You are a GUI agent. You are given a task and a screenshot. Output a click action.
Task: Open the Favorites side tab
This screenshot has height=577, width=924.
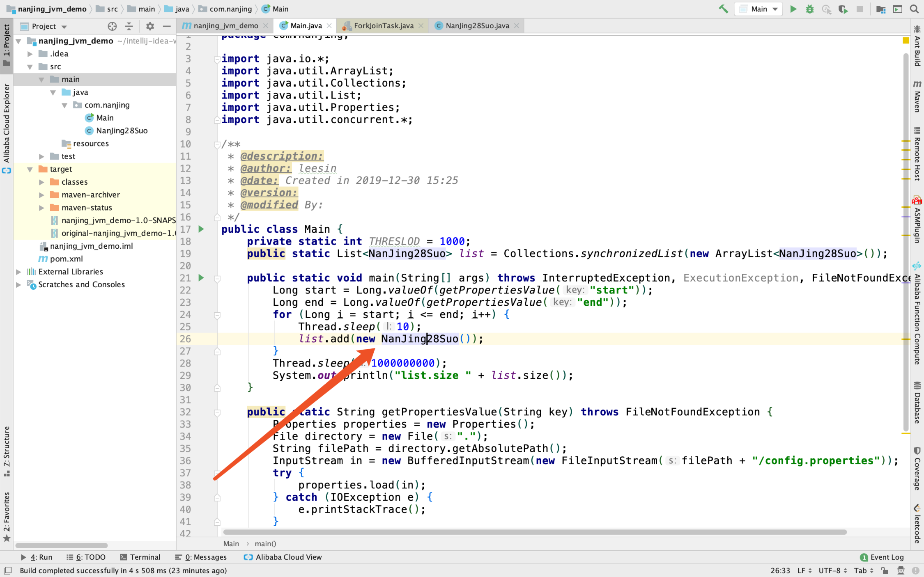[7, 516]
